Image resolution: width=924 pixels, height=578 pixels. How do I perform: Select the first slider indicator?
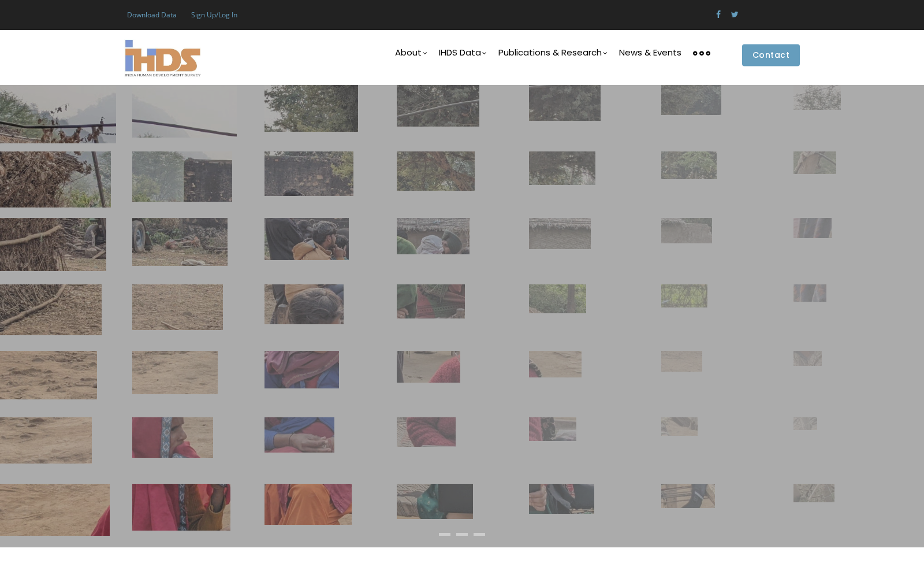[x=445, y=535]
